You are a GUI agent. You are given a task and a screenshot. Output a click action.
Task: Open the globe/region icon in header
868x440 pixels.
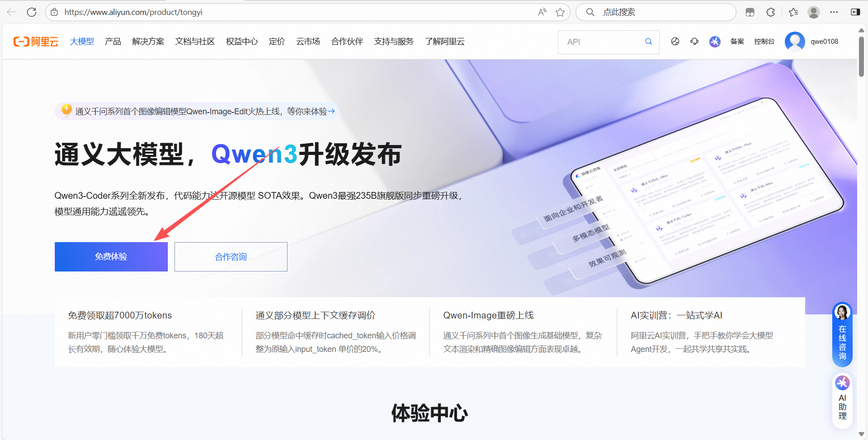675,42
